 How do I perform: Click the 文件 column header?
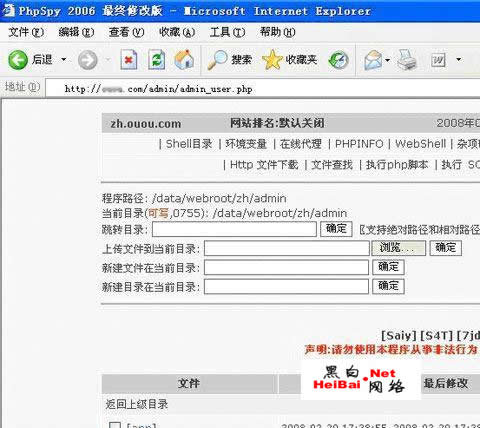pyautogui.click(x=189, y=383)
